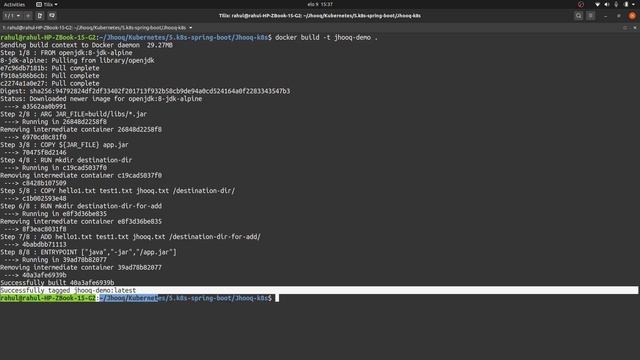Click the terminal pane title path label

(94, 28)
